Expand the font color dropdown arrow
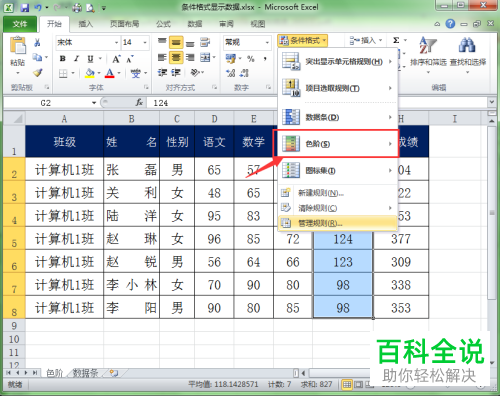Viewport: 500px width, 396px height. 119,73
